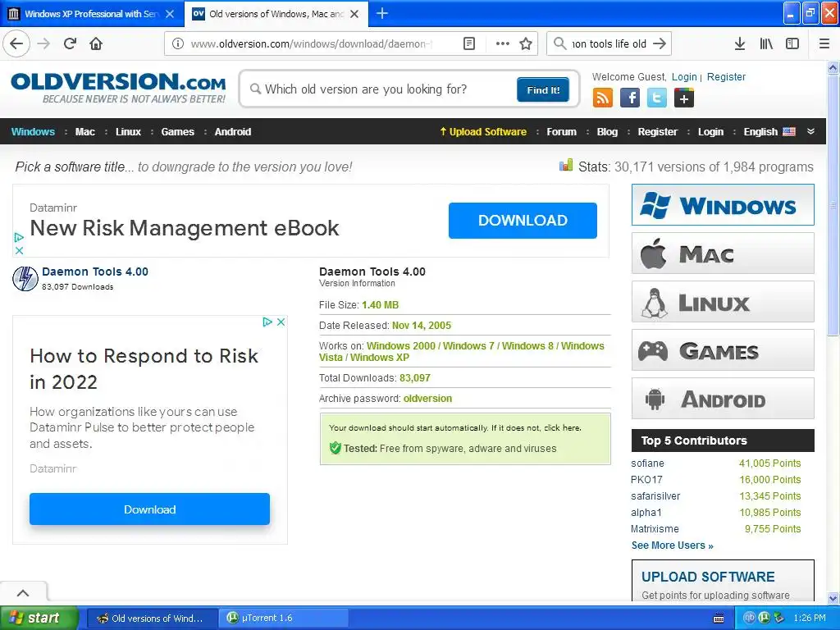Open contributor safarisilver profile
This screenshot has width=840, height=630.
pyautogui.click(x=655, y=496)
